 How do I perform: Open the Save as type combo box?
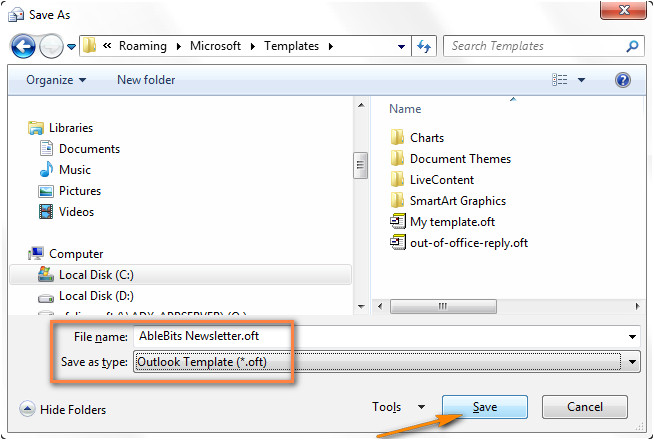point(387,362)
